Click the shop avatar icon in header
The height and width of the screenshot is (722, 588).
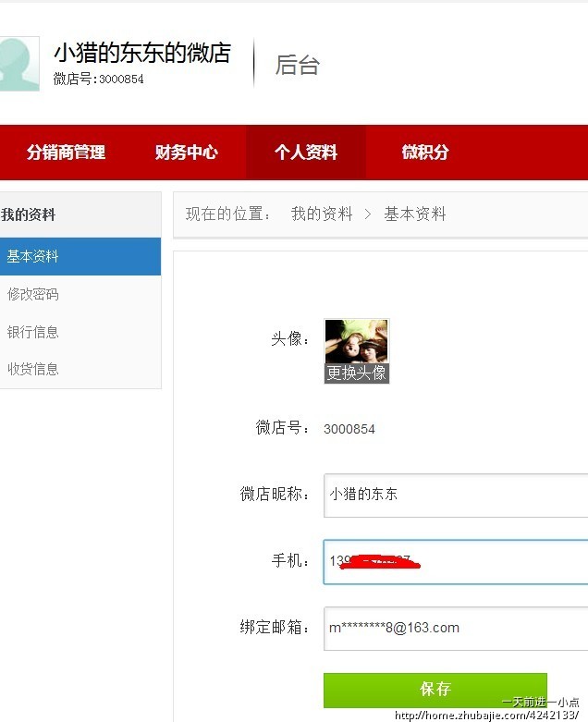19,64
